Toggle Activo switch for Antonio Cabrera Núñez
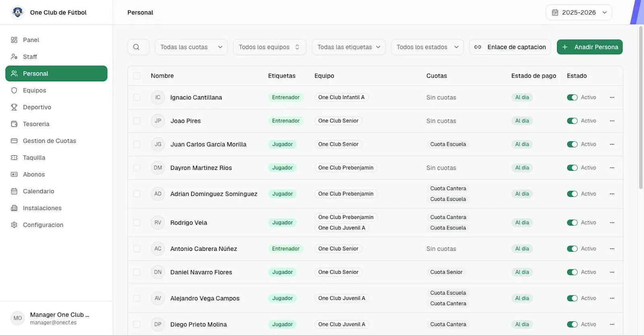644x335 pixels. coord(572,249)
